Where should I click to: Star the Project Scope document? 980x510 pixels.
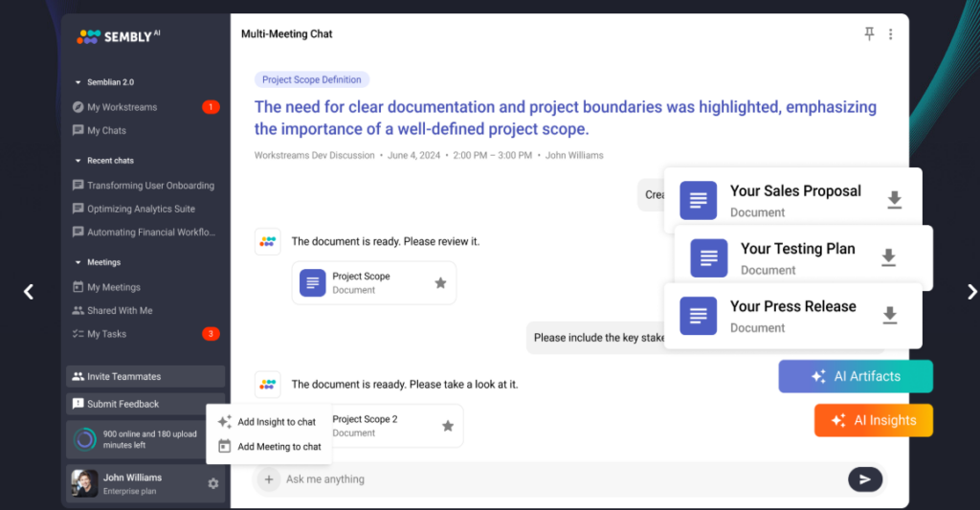(440, 283)
